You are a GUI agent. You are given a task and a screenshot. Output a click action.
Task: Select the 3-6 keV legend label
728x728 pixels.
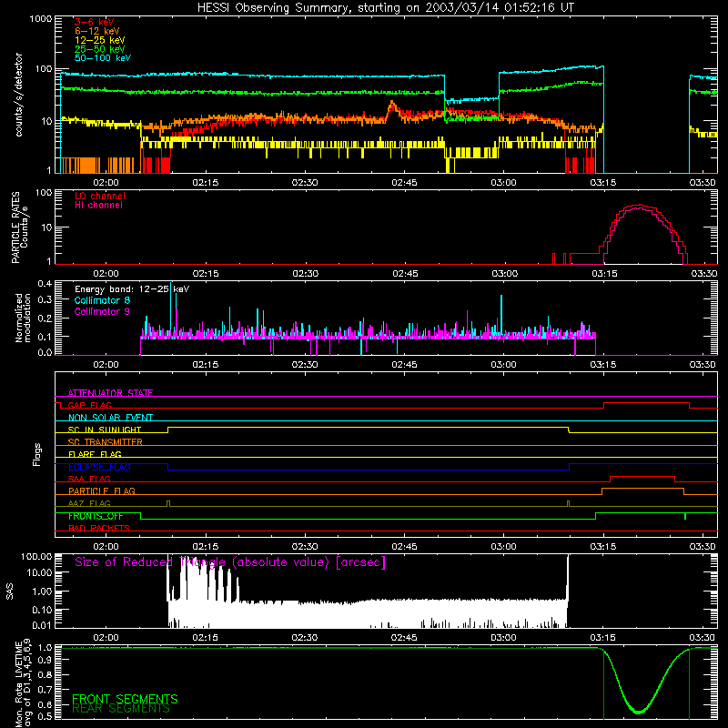click(x=95, y=22)
